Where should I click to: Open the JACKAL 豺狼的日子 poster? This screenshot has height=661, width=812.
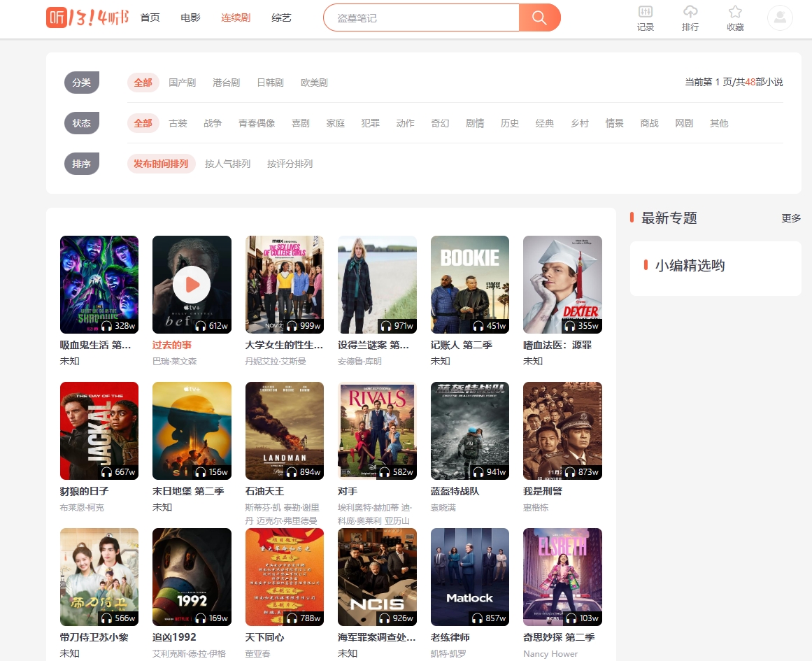click(x=99, y=430)
